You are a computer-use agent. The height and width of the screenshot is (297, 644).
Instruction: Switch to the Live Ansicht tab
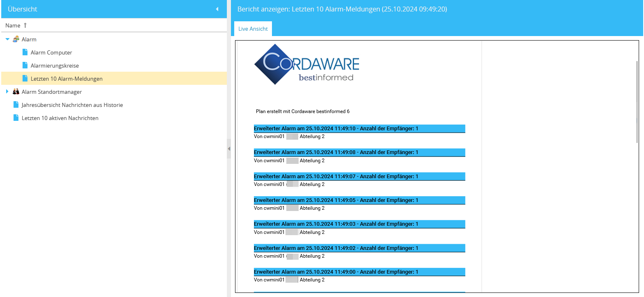click(x=253, y=29)
